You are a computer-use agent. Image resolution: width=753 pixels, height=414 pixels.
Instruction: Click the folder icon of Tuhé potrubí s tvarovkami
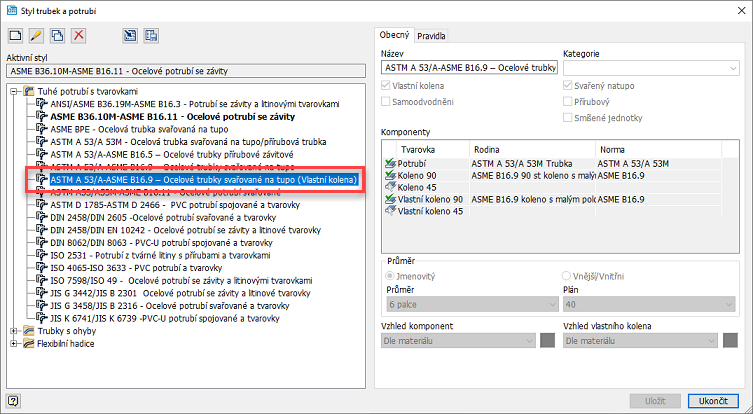[29, 91]
